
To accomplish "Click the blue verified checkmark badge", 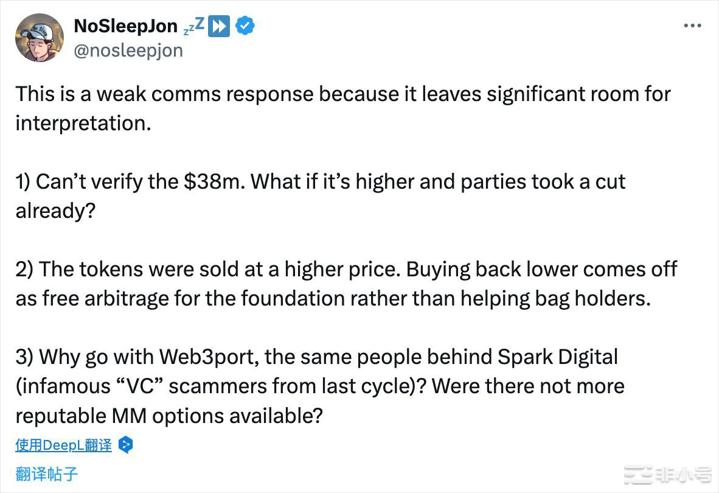I will click(x=245, y=26).
